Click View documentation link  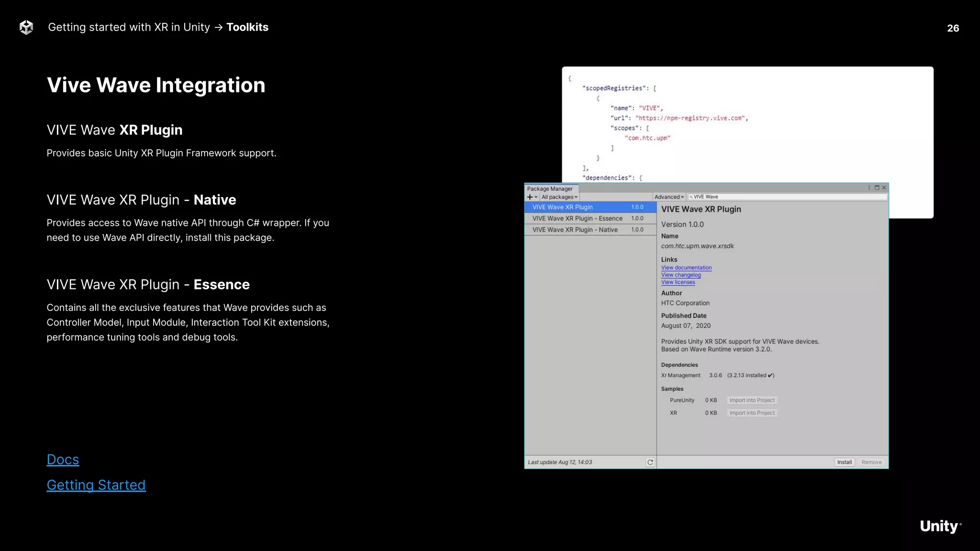[686, 268]
